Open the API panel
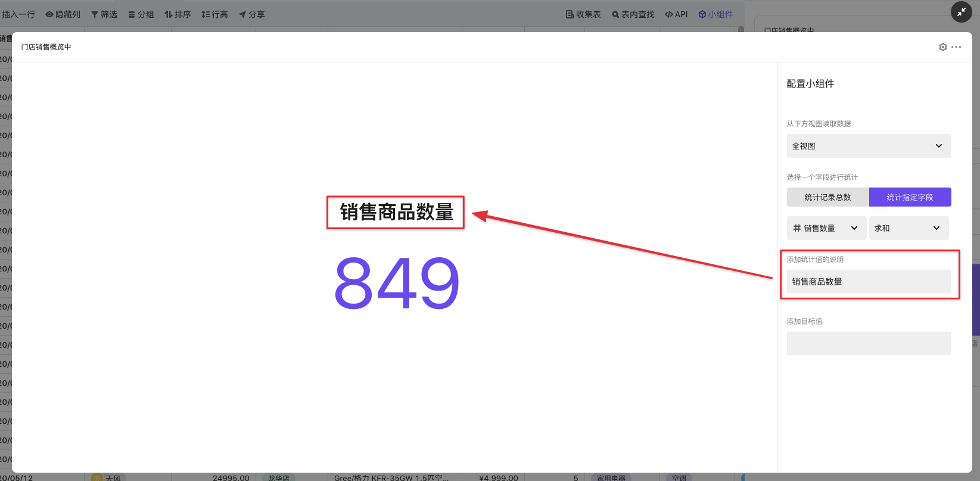 676,14
